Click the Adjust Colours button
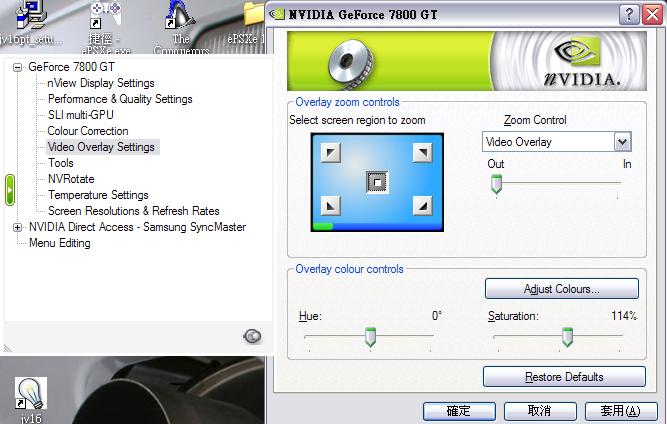Viewport: 667px width, 424px height. point(562,289)
